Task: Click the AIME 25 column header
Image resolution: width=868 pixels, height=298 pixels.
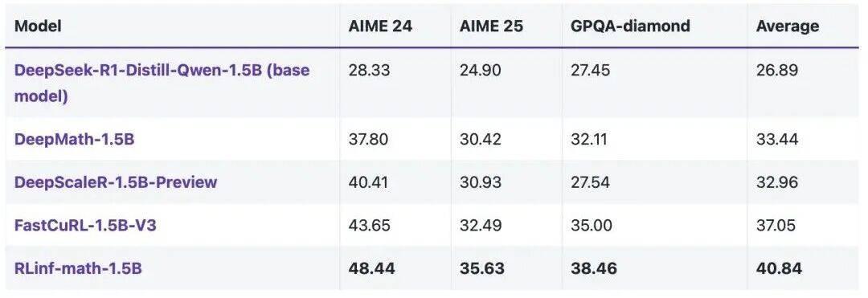Action: tap(491, 26)
